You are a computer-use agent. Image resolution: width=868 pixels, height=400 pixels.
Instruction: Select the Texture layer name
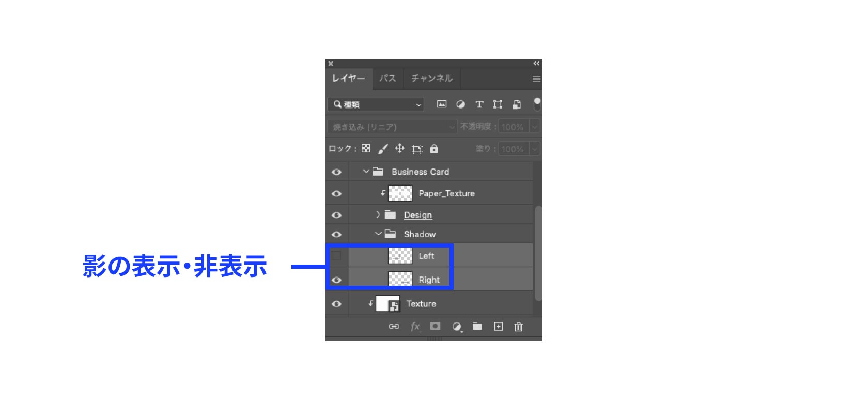pyautogui.click(x=421, y=304)
